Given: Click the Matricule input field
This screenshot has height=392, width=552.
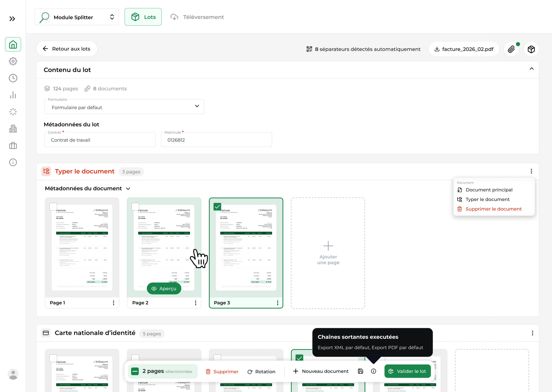Looking at the screenshot, I should [216, 140].
